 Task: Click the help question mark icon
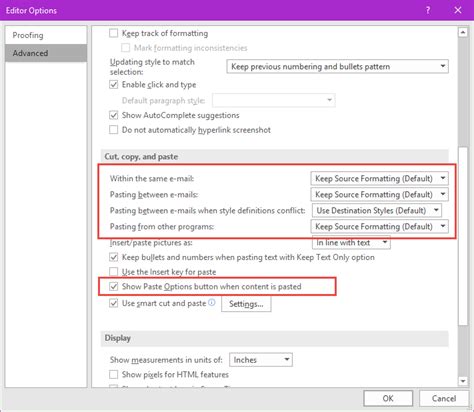pyautogui.click(x=428, y=10)
